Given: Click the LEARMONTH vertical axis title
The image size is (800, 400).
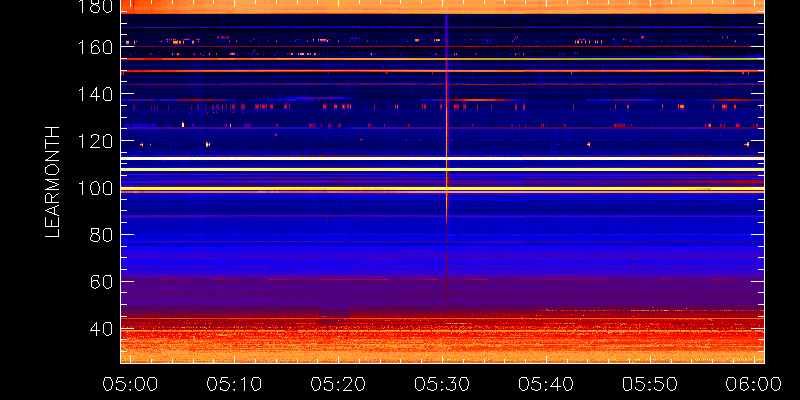Looking at the screenshot, I should 53,182.
